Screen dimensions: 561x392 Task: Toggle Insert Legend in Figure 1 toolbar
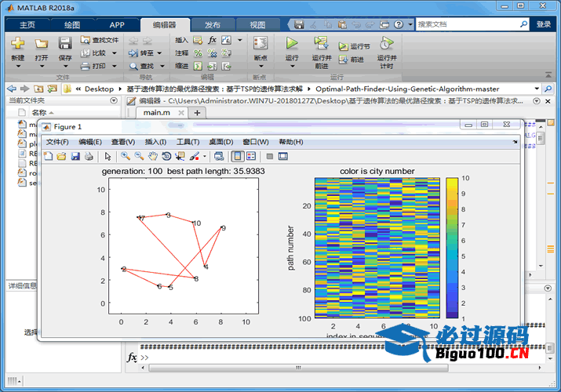click(251, 156)
